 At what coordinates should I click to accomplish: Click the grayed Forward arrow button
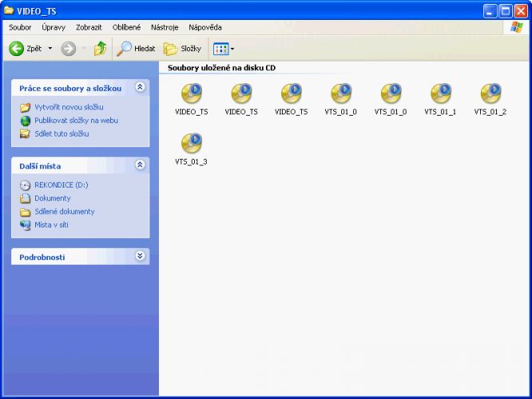pyautogui.click(x=68, y=49)
